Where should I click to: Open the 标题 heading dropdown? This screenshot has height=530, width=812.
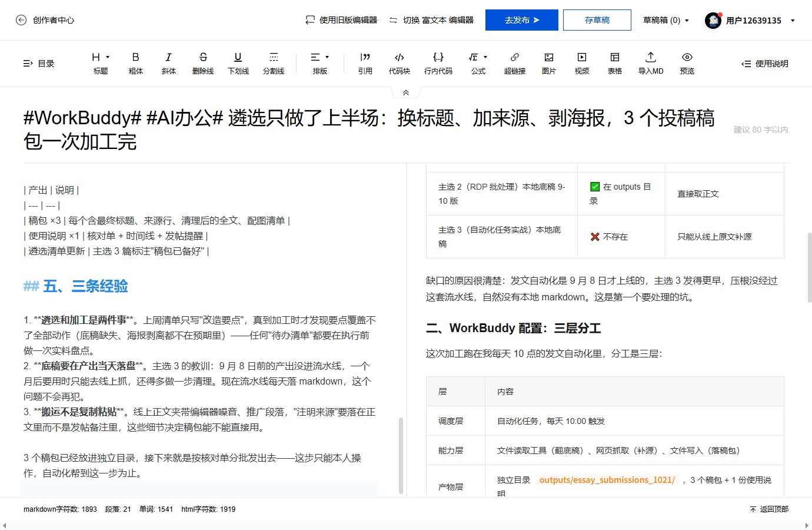(101, 64)
